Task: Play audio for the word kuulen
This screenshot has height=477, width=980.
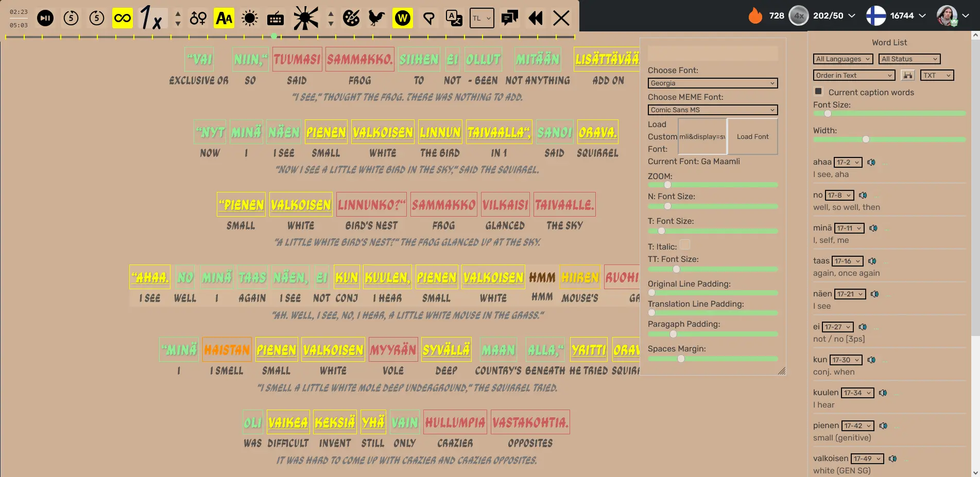Action: click(x=883, y=393)
